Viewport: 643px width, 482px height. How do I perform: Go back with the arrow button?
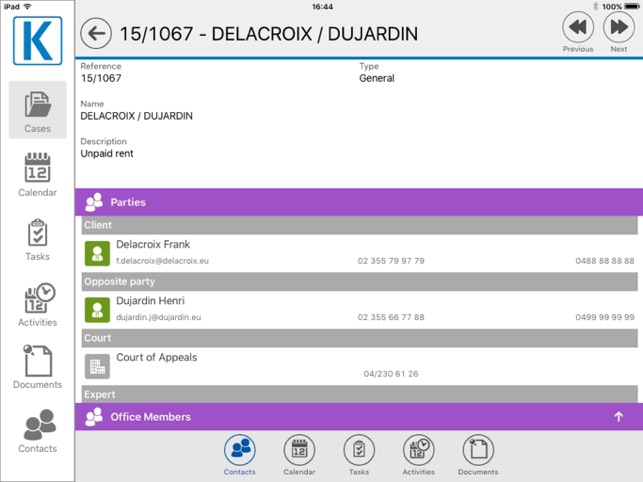pos(96,34)
